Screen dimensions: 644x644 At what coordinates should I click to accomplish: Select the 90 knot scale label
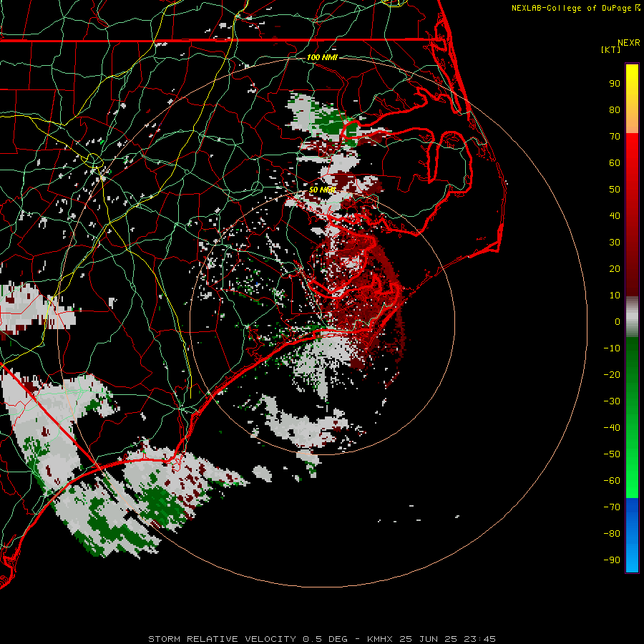click(615, 84)
